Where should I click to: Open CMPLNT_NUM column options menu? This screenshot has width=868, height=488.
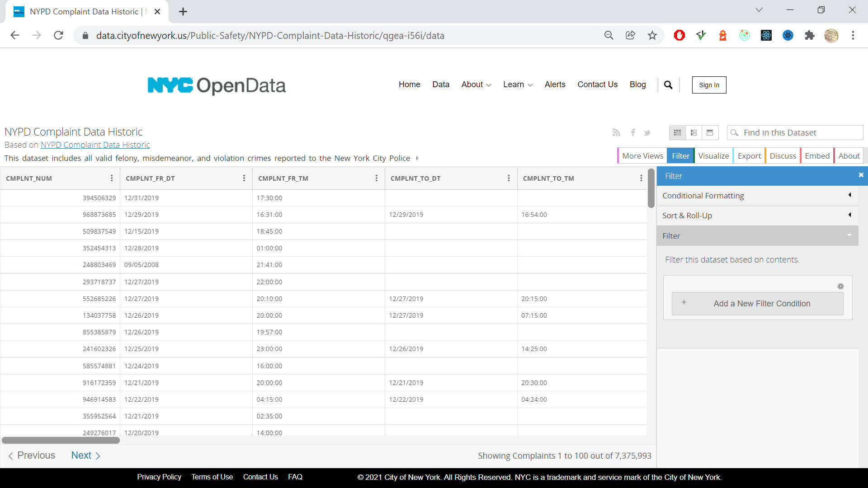coord(112,178)
